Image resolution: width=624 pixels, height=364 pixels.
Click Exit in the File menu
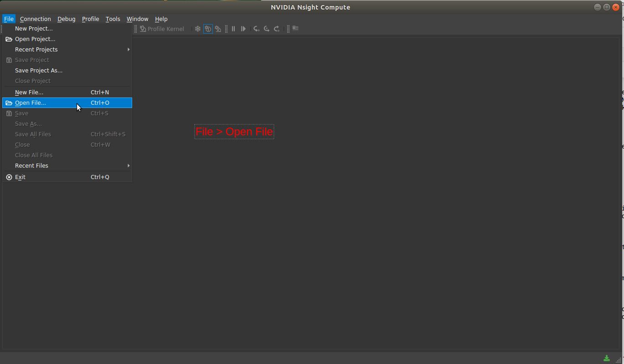(x=20, y=177)
